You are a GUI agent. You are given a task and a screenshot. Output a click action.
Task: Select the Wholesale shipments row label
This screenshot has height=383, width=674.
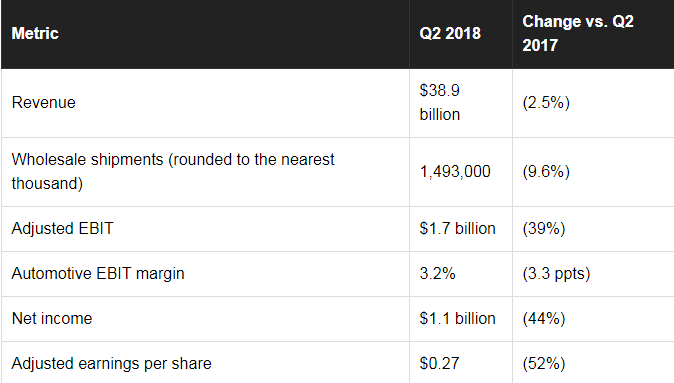click(173, 172)
